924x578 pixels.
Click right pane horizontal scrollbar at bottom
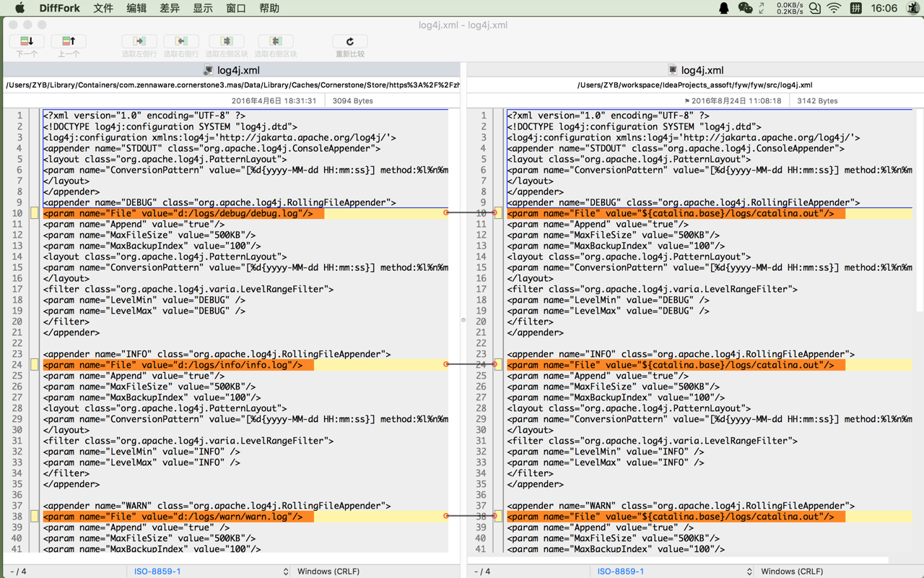click(x=679, y=560)
